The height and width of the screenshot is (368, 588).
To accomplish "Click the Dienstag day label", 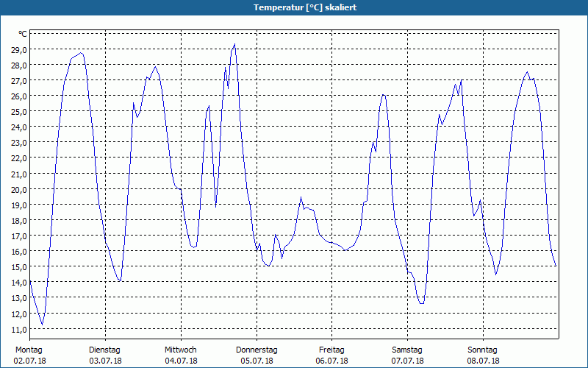I will [104, 350].
